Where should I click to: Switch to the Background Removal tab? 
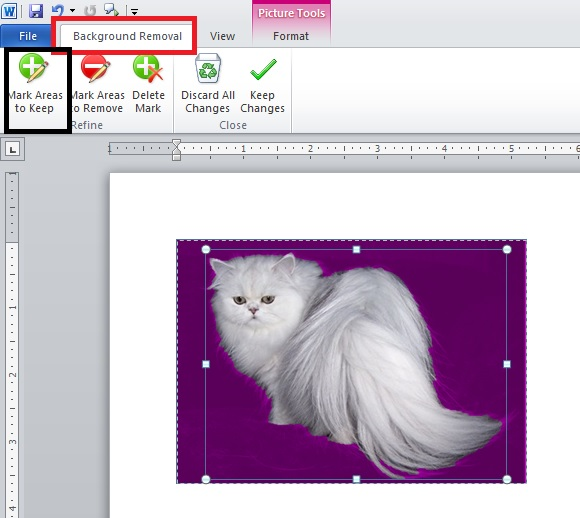point(127,36)
